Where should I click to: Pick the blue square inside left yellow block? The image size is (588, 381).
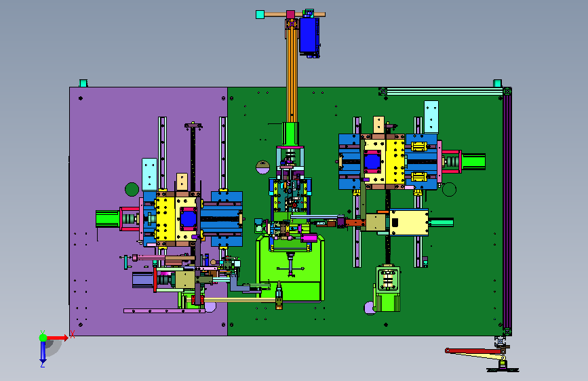coord(188,220)
